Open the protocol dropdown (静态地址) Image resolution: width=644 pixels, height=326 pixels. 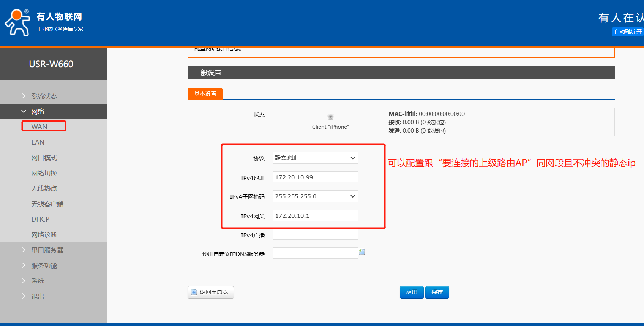coord(315,158)
